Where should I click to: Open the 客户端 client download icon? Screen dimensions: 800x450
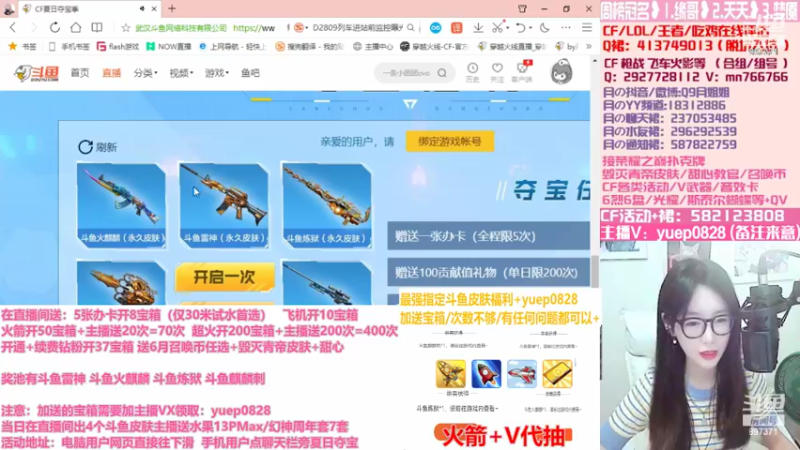coord(522,71)
